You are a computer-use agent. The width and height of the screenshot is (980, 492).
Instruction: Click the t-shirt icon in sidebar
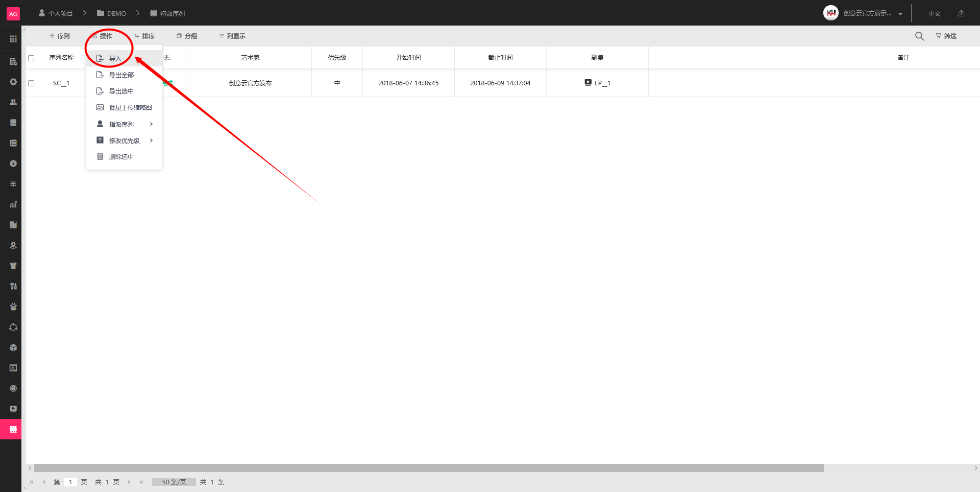click(13, 266)
